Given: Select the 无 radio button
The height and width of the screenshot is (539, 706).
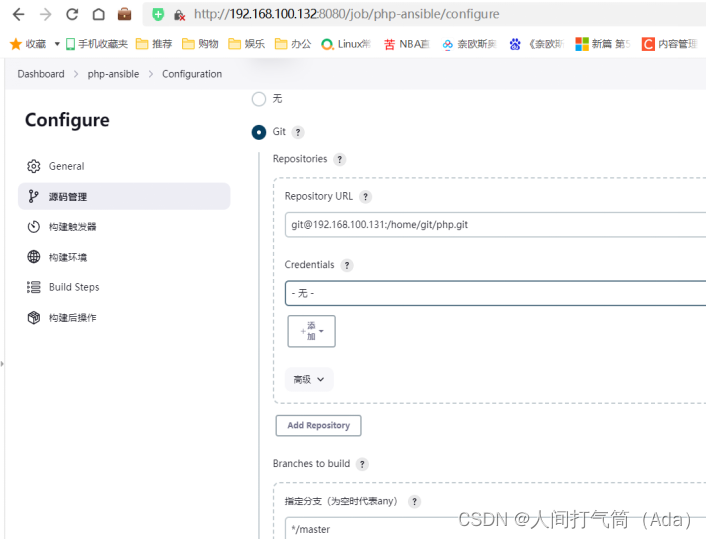Looking at the screenshot, I should pos(259,99).
